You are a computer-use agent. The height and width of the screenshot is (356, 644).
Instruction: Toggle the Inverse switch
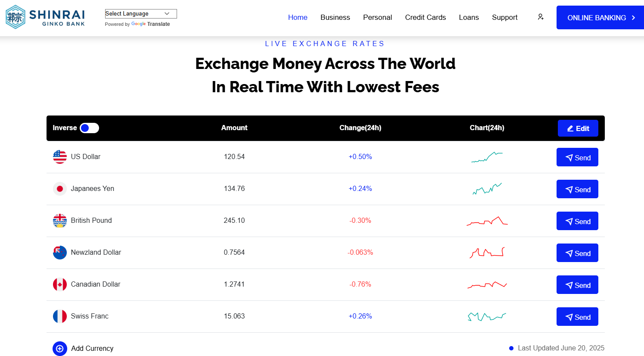coord(89,128)
